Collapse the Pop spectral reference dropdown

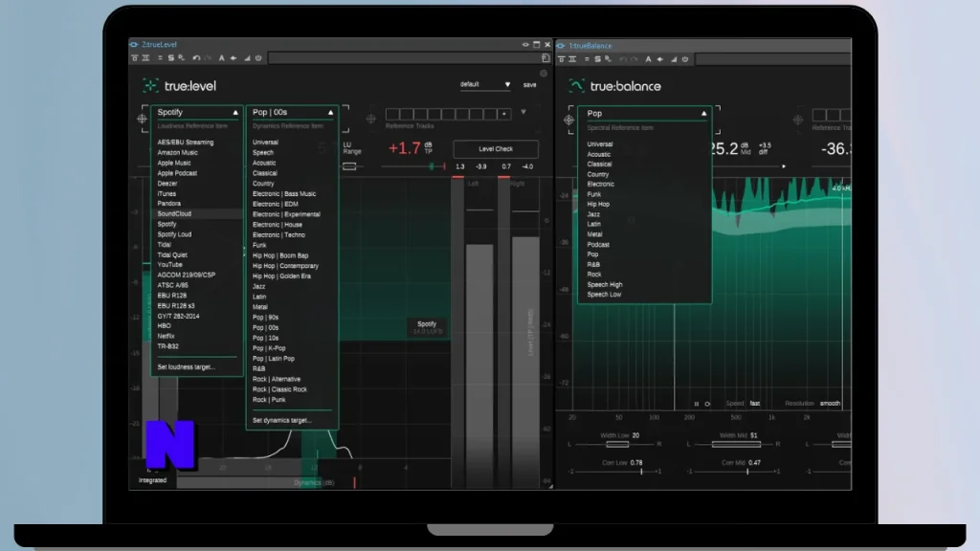(703, 114)
